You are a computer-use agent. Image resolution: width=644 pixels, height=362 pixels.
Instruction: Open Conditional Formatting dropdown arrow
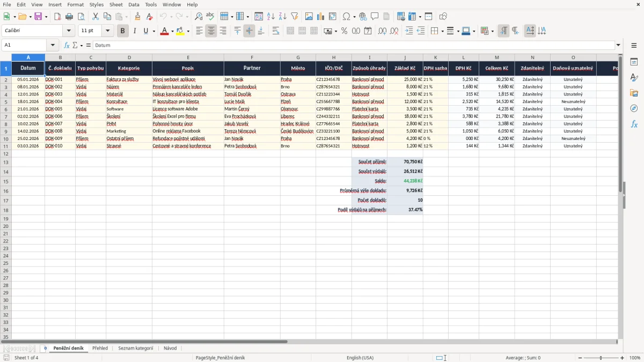492,31
